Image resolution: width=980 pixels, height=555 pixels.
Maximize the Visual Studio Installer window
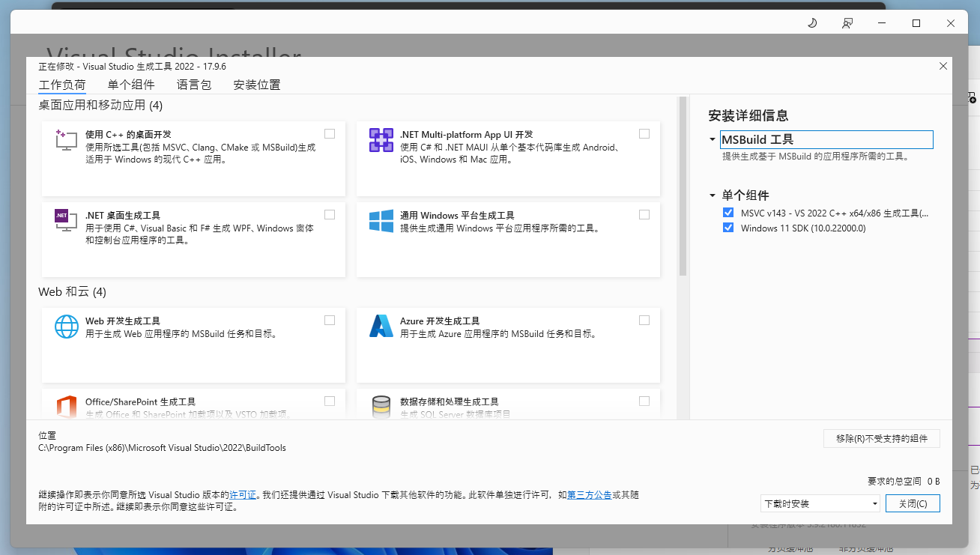point(916,23)
